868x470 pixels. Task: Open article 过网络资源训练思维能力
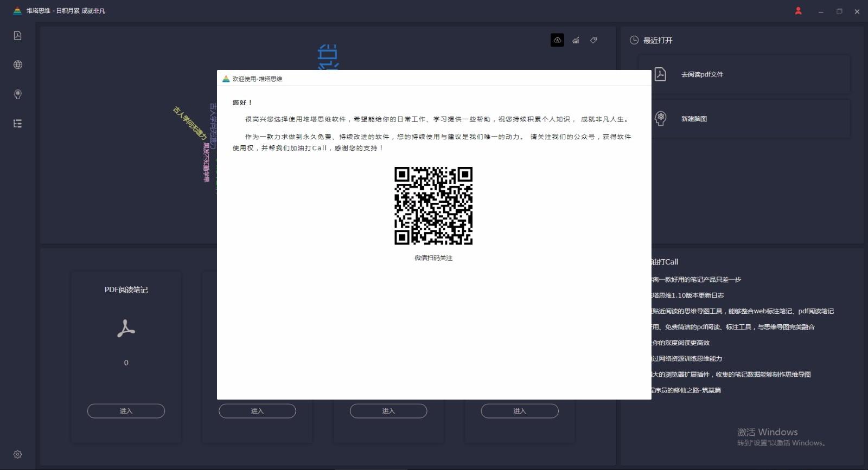(686, 358)
